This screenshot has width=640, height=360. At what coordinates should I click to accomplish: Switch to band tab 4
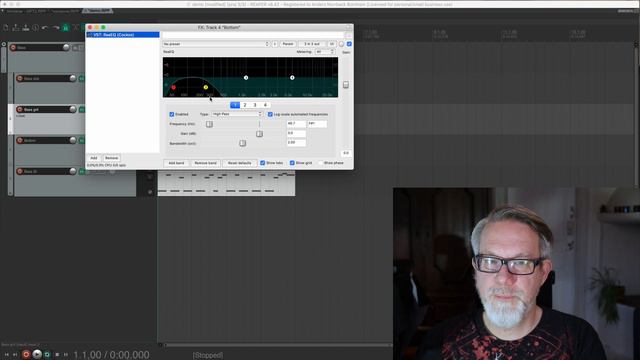[x=265, y=105]
